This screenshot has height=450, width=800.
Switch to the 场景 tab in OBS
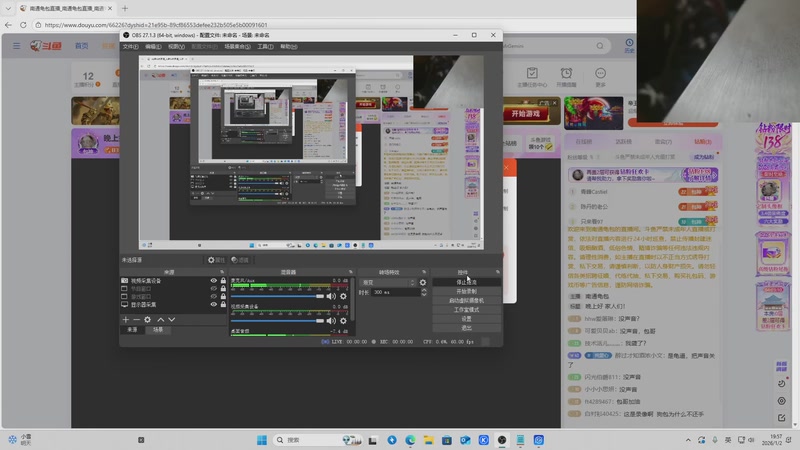158,330
